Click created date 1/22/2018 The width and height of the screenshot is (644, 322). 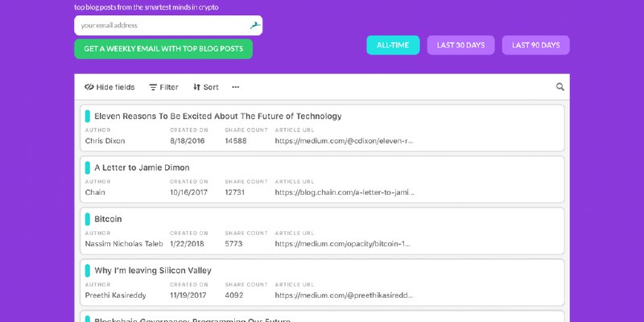187,244
